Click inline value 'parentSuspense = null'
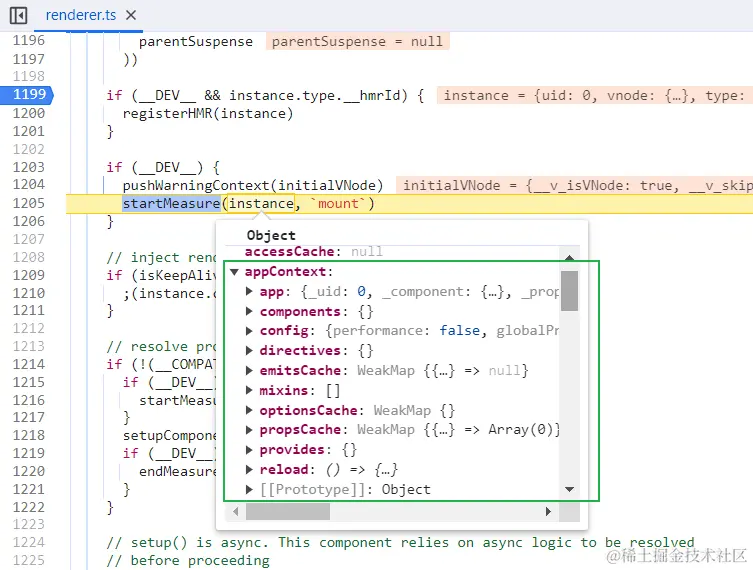Viewport: 753px width, 570px height. coord(358,41)
